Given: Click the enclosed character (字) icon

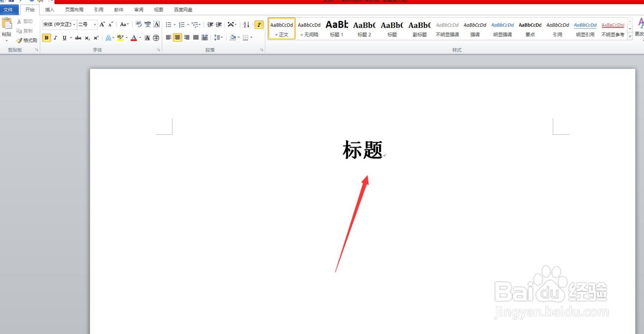Looking at the screenshot, I should pyautogui.click(x=156, y=38).
